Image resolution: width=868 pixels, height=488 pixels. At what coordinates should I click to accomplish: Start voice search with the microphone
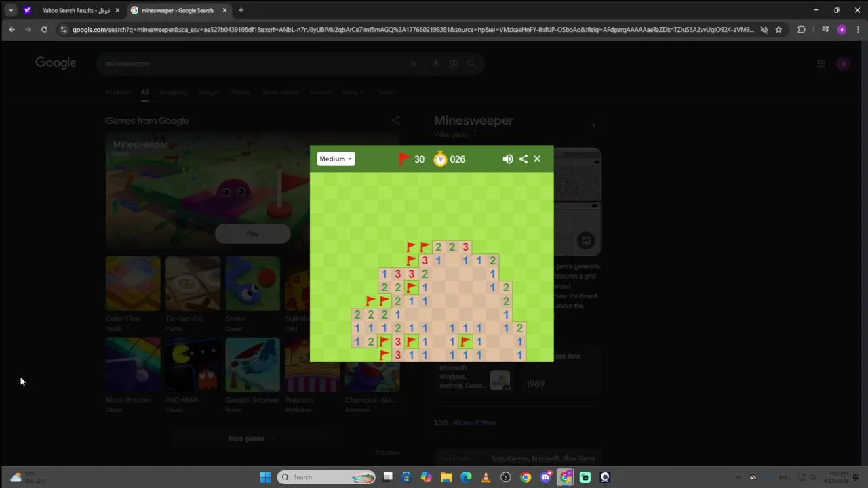(436, 64)
